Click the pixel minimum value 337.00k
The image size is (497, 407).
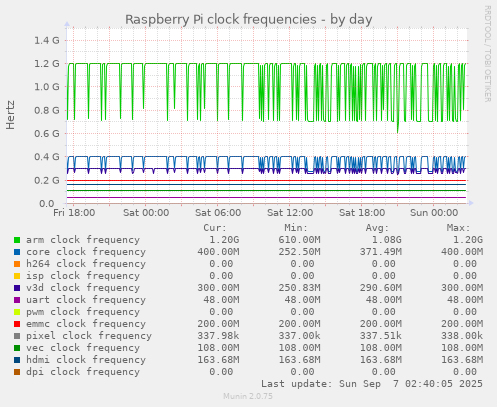point(299,336)
